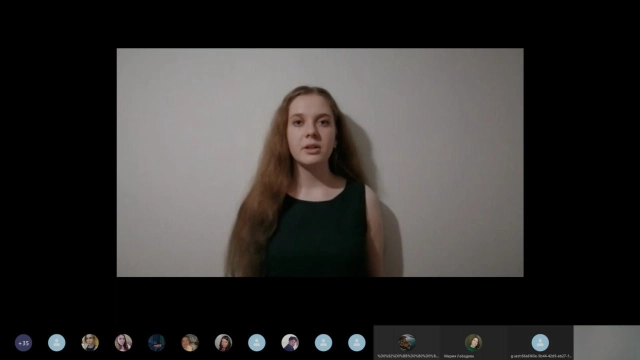Image resolution: width=640 pixels, height=360 pixels.
Task: Open the dark-haired man's avatar on white background
Action: (290, 343)
